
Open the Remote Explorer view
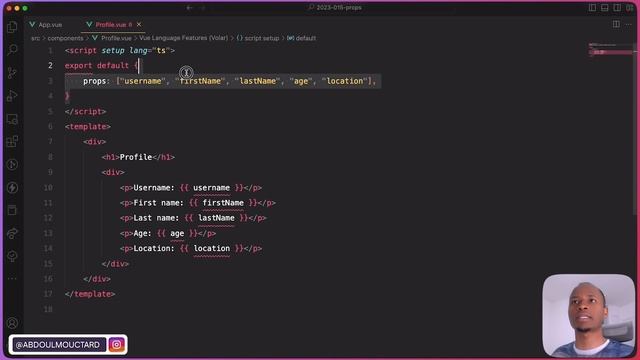click(12, 119)
